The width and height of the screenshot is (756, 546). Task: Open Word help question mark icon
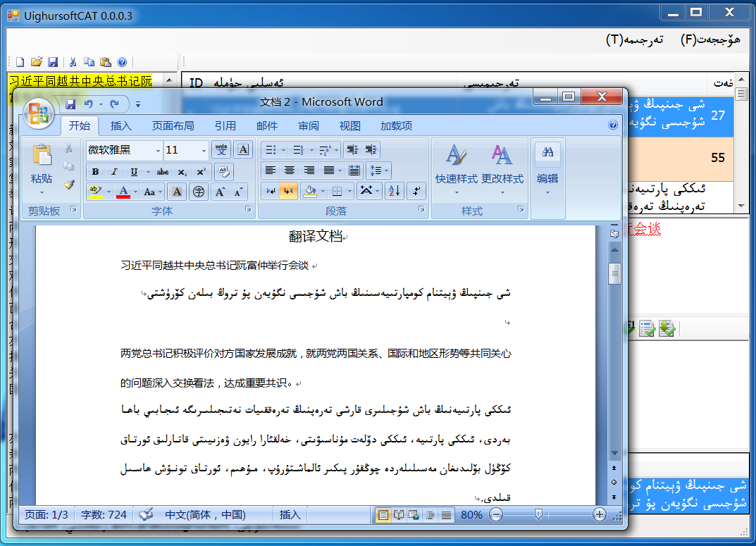click(x=613, y=125)
